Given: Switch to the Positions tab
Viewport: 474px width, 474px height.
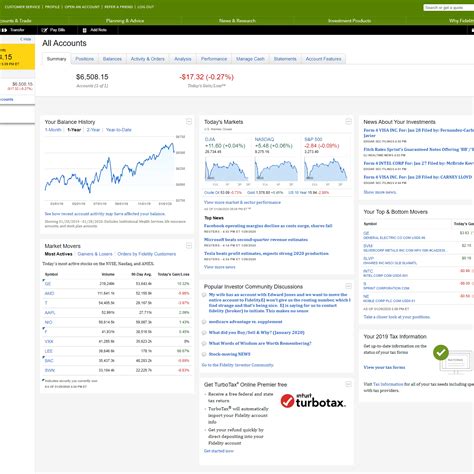Looking at the screenshot, I should (84, 59).
